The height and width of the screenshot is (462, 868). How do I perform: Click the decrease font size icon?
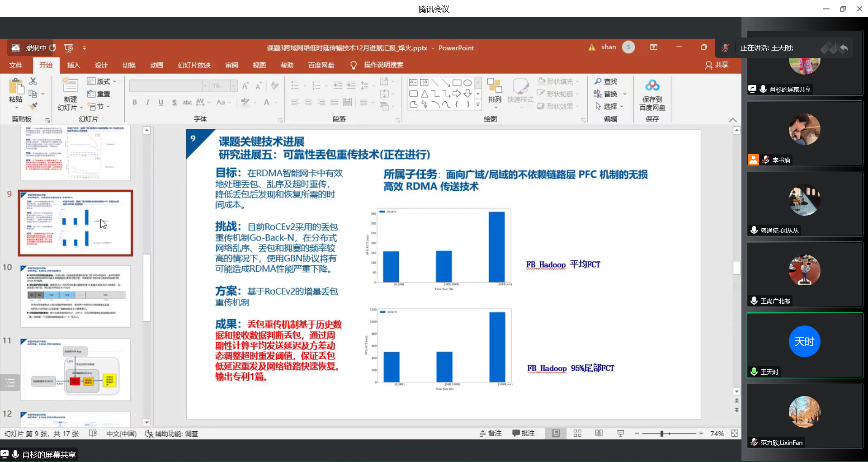pyautogui.click(x=259, y=85)
